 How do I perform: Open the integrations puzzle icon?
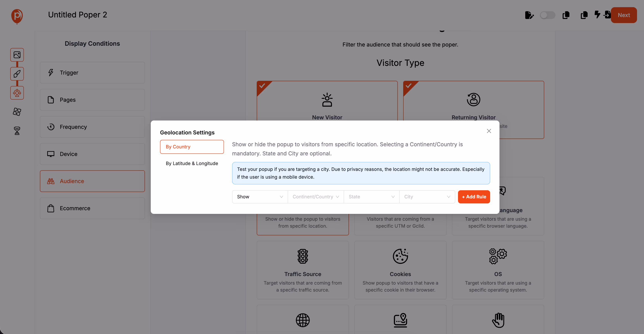coord(16,112)
